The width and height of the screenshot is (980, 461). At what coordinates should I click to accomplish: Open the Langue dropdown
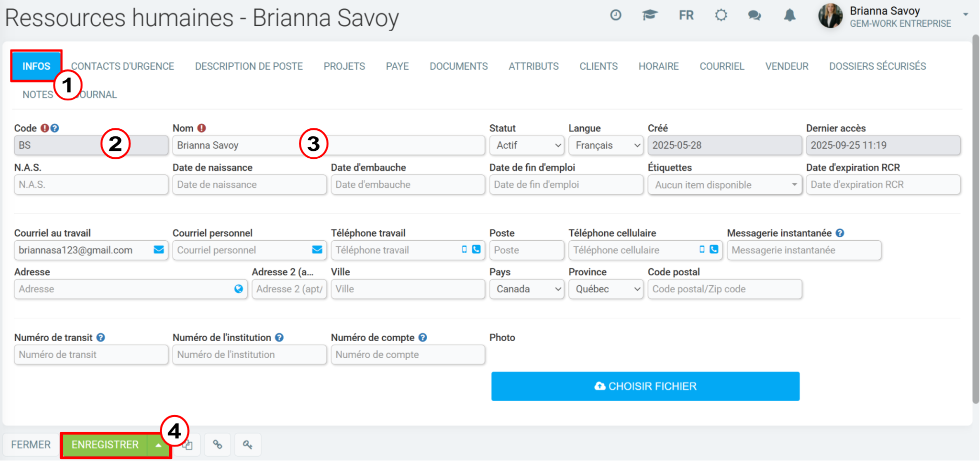(606, 145)
